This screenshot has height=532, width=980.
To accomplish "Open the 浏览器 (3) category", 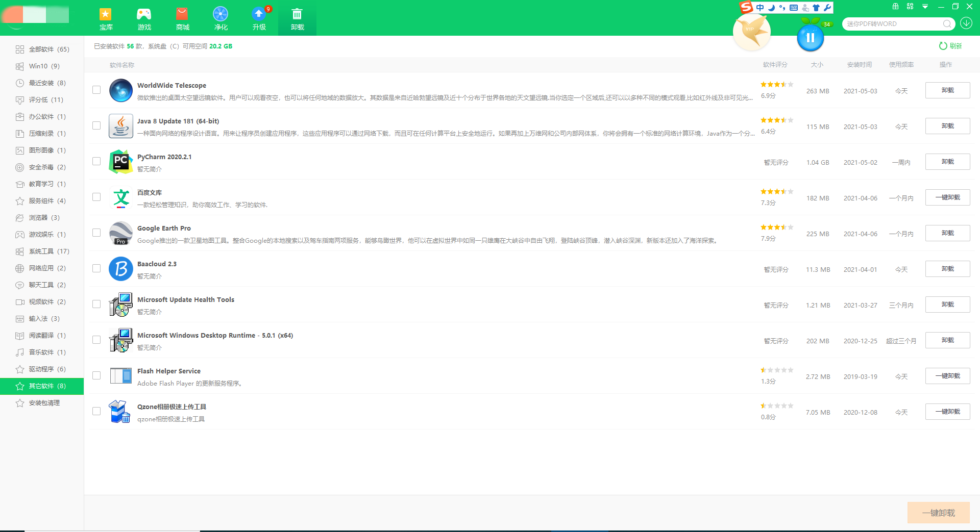I will point(42,218).
